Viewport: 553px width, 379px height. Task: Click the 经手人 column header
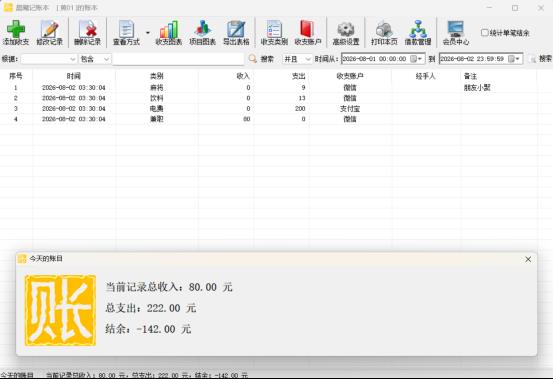[425, 76]
